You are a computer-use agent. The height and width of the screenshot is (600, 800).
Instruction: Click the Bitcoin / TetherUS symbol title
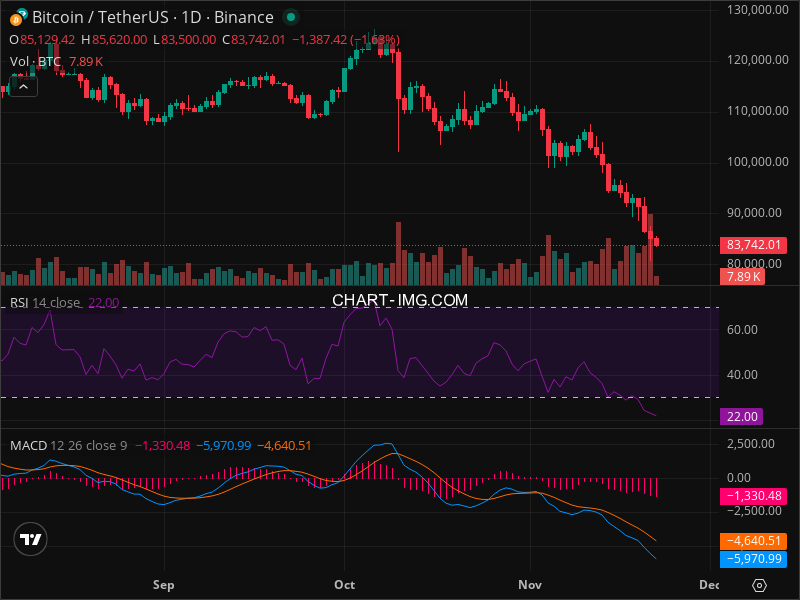point(152,17)
